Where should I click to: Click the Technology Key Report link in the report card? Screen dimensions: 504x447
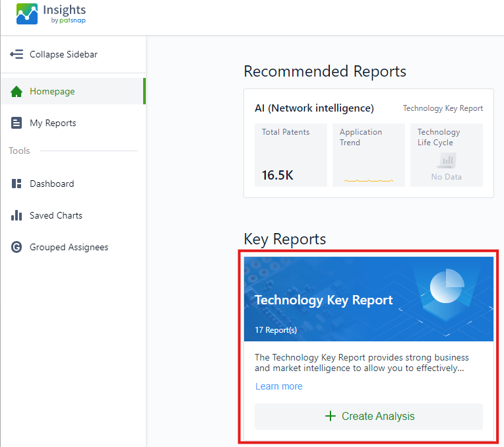[x=443, y=108]
